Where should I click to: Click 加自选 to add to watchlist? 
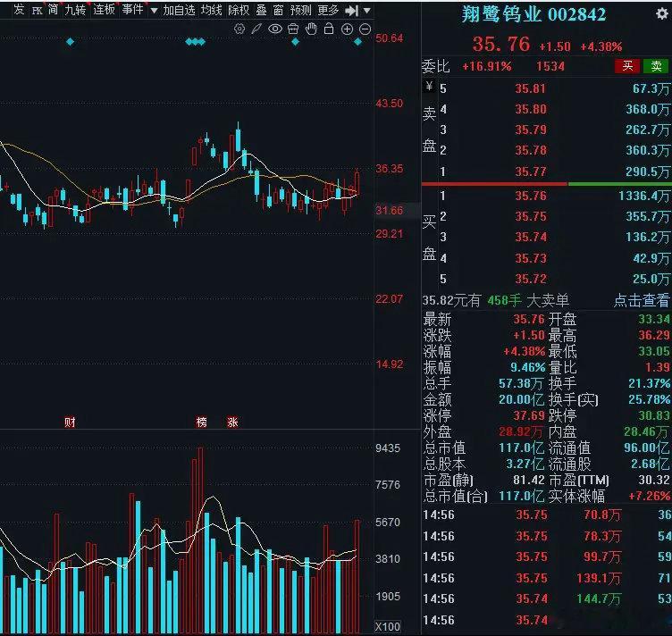click(x=179, y=10)
